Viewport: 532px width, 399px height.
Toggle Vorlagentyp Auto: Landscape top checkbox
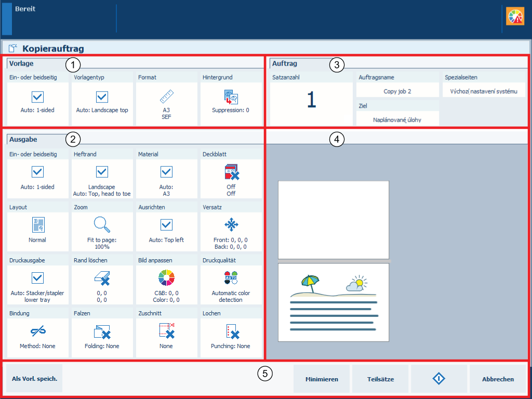click(x=102, y=97)
